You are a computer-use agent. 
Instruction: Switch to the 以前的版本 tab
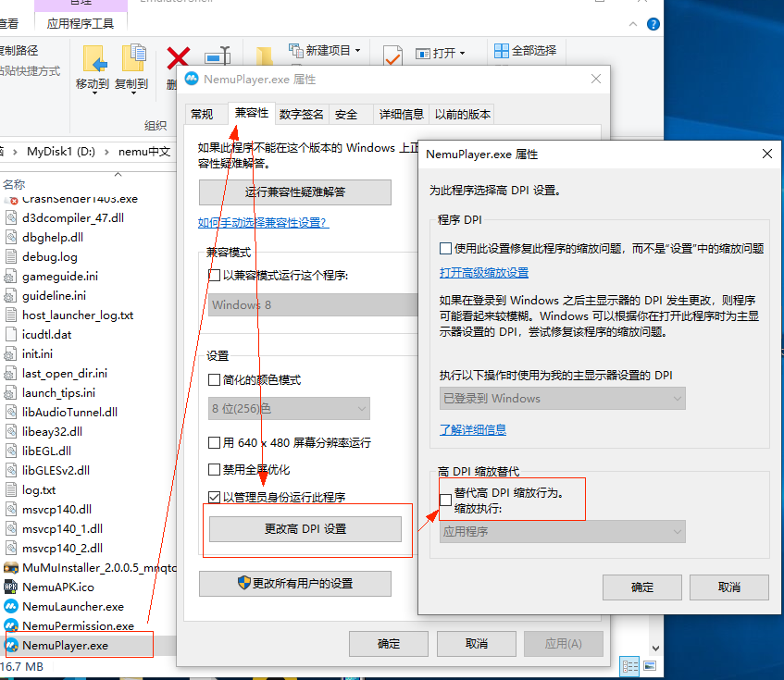463,115
